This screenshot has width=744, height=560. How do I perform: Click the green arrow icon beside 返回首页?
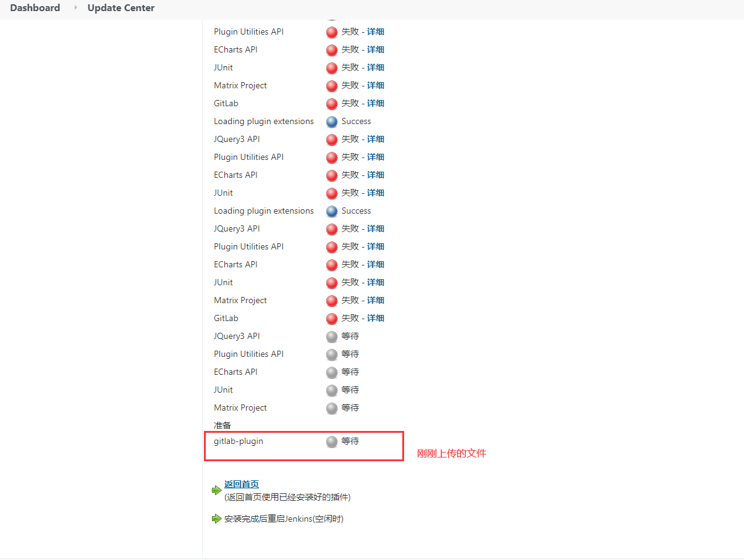217,490
